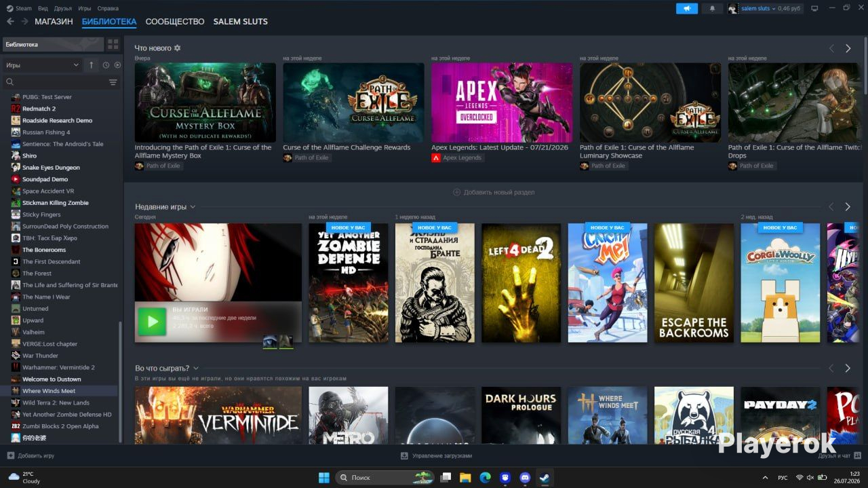This screenshot has width=868, height=488.
Task: Open the gear settings beside Что нового
Action: tap(178, 48)
